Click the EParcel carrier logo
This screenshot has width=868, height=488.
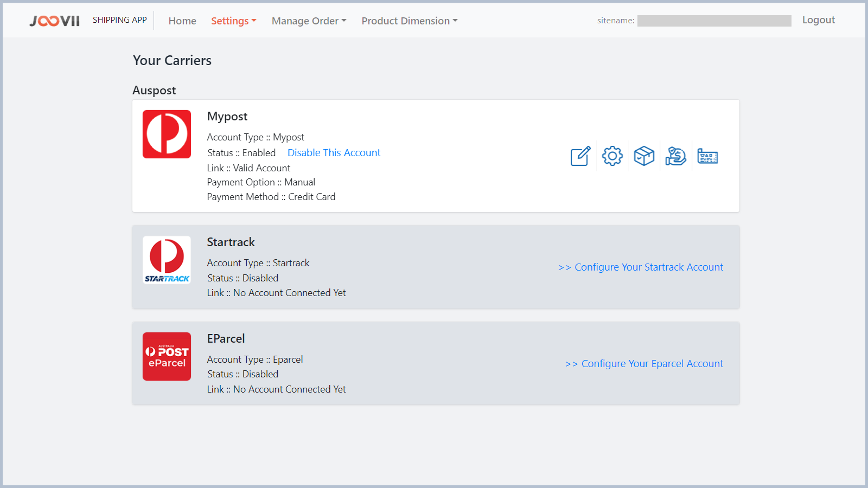click(167, 356)
